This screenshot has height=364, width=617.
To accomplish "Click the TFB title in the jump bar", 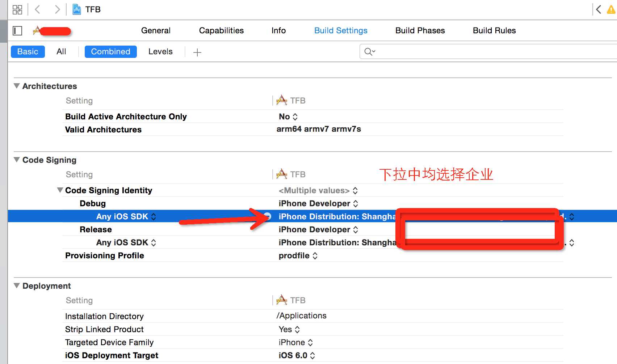I will coord(93,9).
